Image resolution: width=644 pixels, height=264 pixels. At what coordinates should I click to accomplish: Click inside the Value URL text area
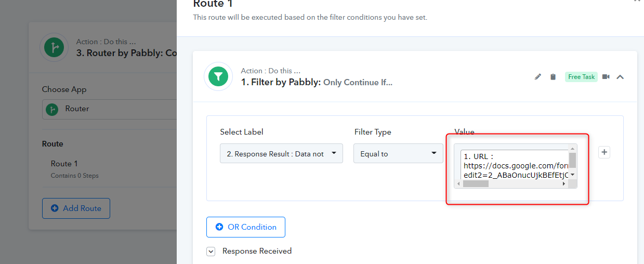point(514,165)
